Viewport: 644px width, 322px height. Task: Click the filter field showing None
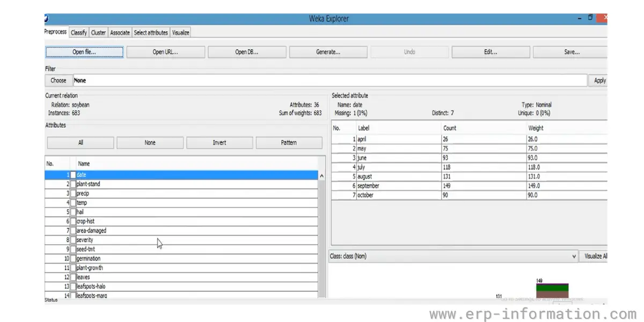pyautogui.click(x=330, y=80)
